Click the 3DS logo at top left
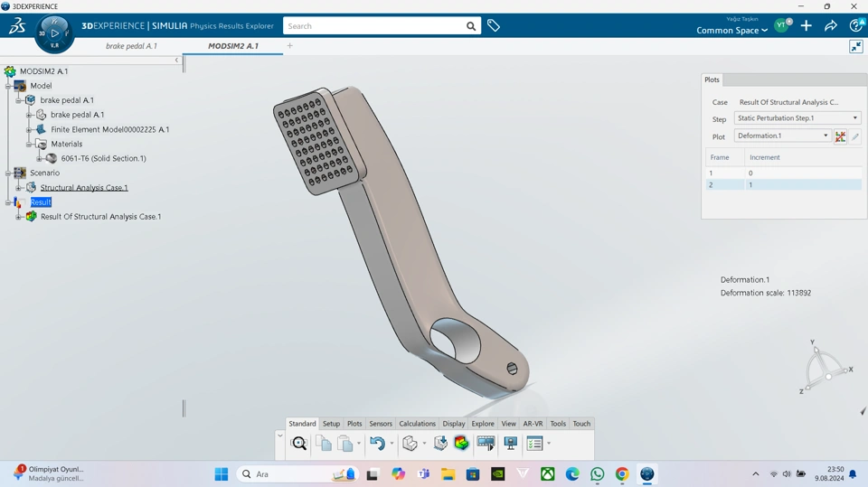 click(16, 25)
